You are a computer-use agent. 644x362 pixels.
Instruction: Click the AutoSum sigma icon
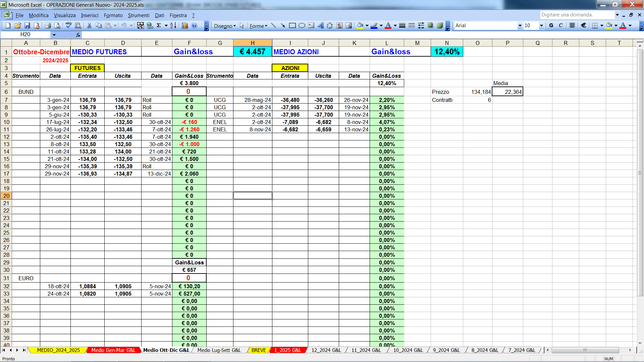click(x=159, y=25)
